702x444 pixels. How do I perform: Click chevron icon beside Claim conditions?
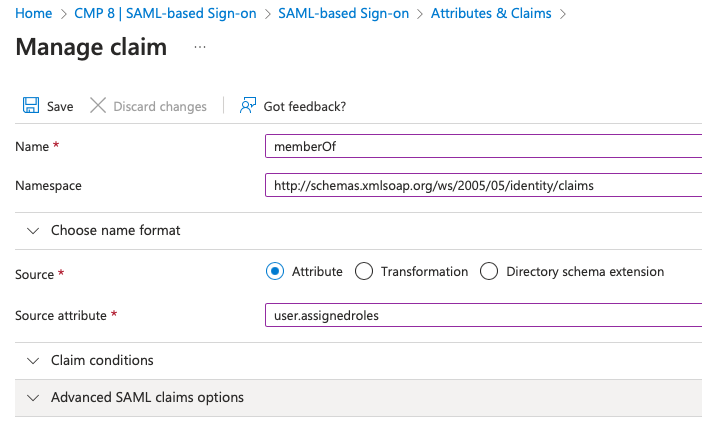pos(33,361)
